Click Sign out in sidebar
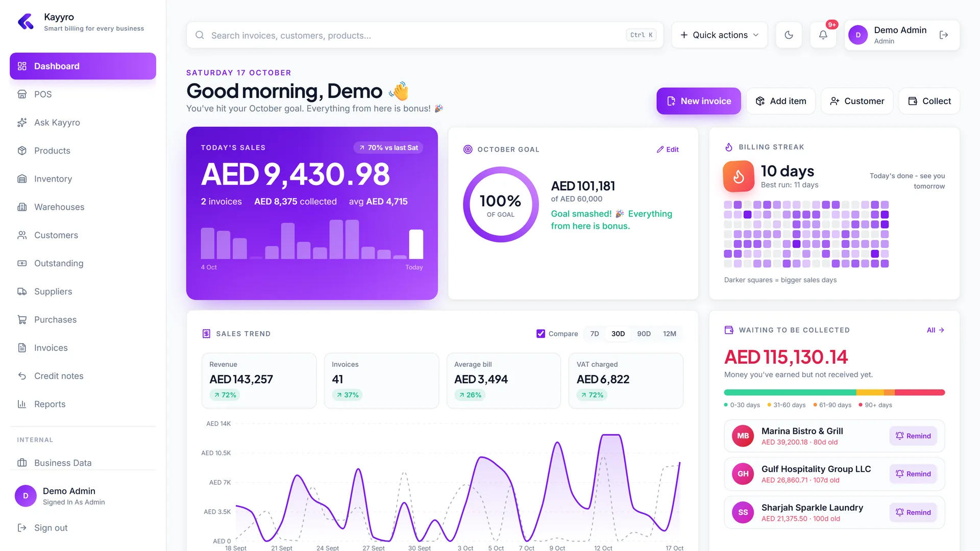 42,528
